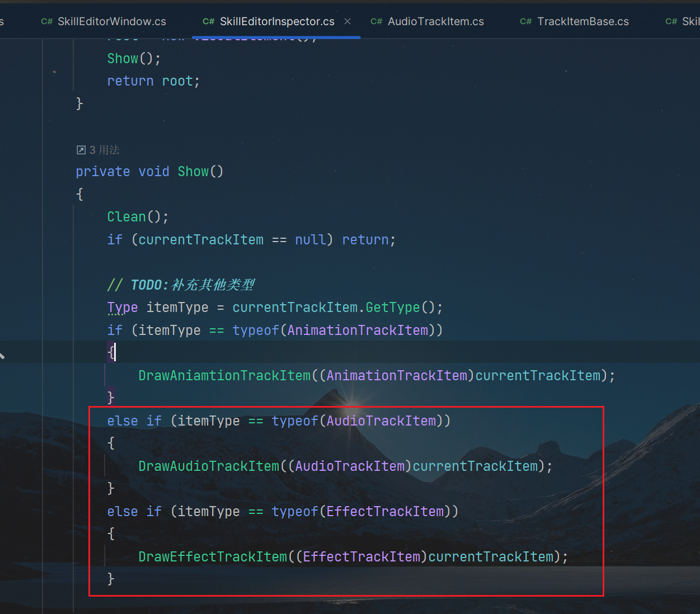The height and width of the screenshot is (614, 700).
Task: Click the "Clean" method call
Action: click(126, 217)
